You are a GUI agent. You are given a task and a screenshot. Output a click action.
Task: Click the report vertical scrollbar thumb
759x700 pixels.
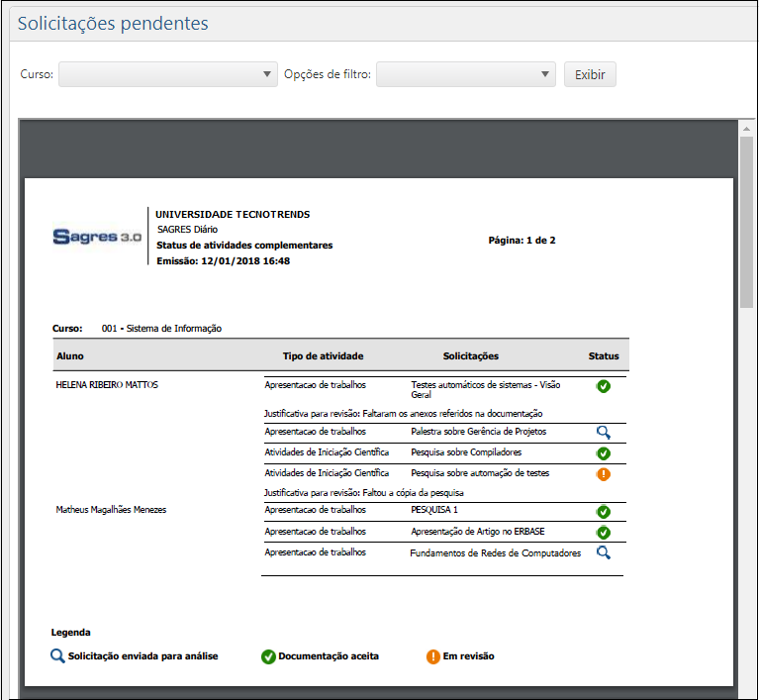click(x=747, y=223)
